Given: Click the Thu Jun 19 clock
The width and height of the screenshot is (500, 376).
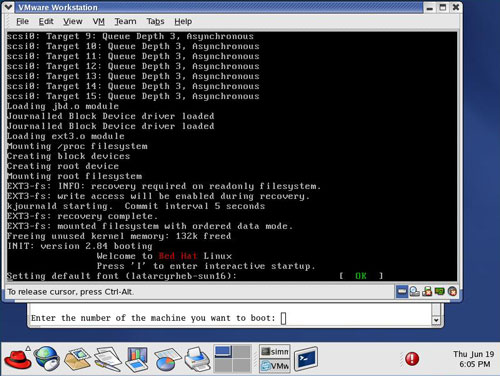Looking at the screenshot, I should click(x=474, y=359).
